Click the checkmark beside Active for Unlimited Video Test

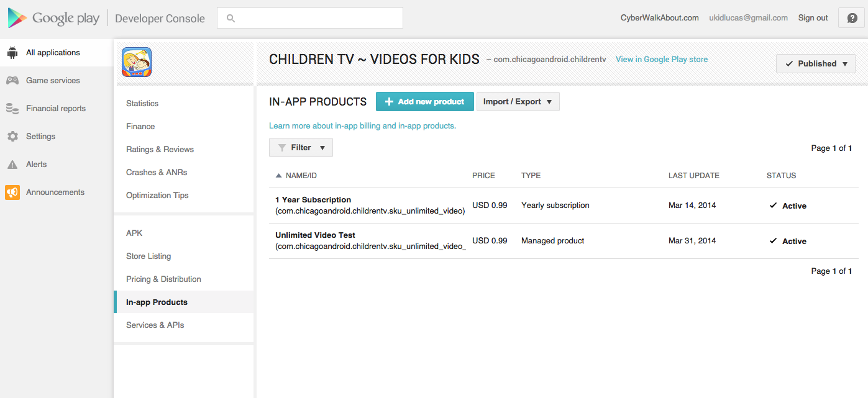pyautogui.click(x=773, y=241)
